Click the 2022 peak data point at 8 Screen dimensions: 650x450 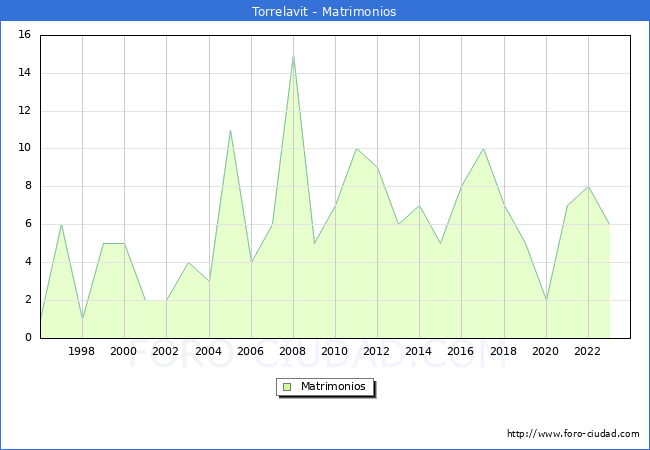click(589, 187)
